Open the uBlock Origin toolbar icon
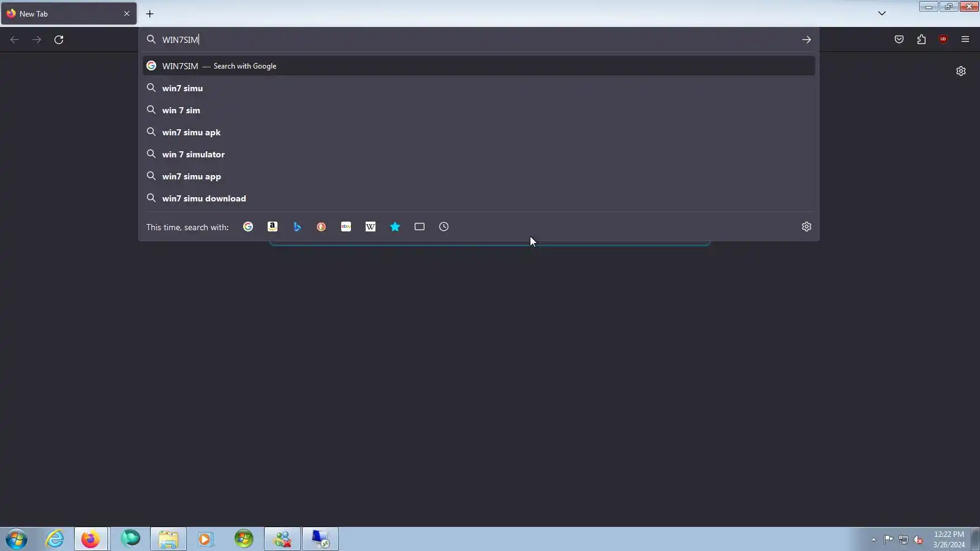This screenshot has height=551, width=980. [x=943, y=40]
